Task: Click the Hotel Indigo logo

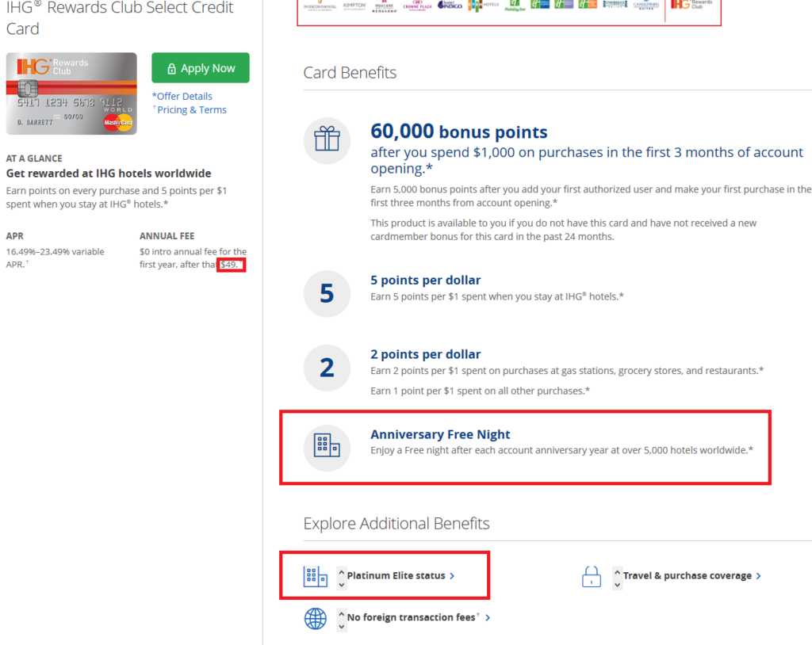Action: [450, 6]
